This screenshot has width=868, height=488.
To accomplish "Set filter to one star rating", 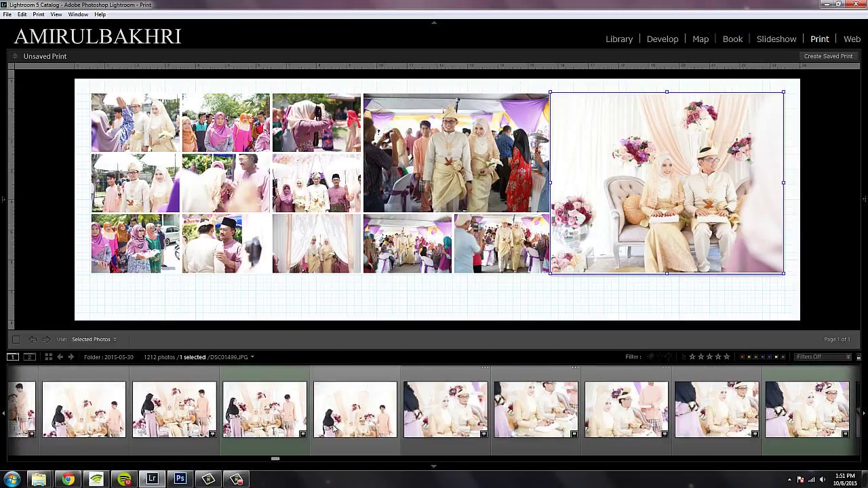I will [692, 357].
